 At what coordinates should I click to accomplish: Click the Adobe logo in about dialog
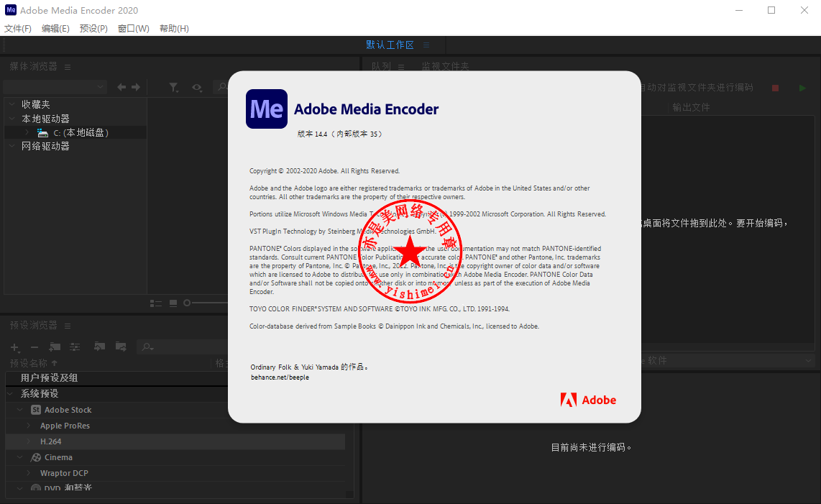tap(588, 400)
